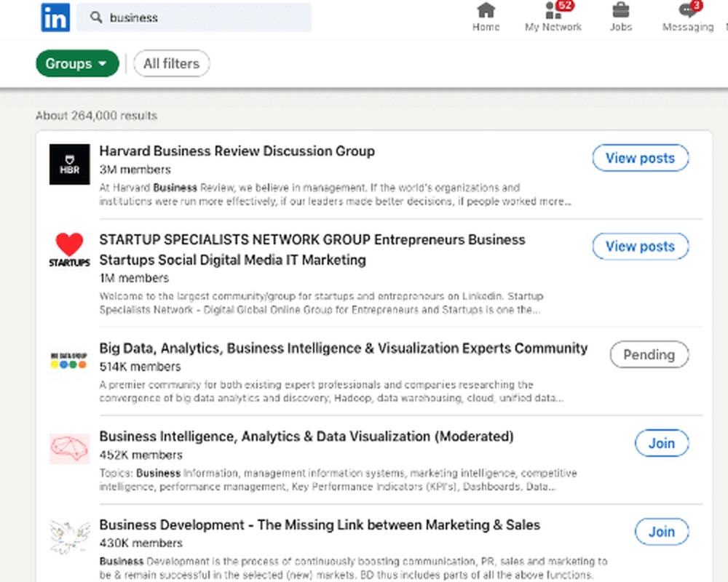View posts of Harvard Business Review group
Viewport: 728px width, 582px height.
click(x=640, y=158)
